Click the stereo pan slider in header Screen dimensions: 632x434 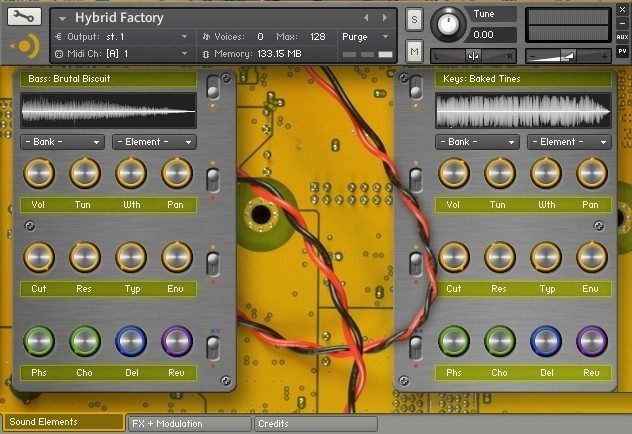point(475,56)
